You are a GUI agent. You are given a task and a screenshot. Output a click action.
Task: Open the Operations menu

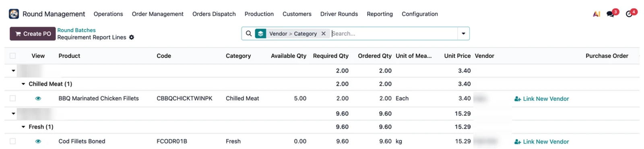click(x=108, y=14)
